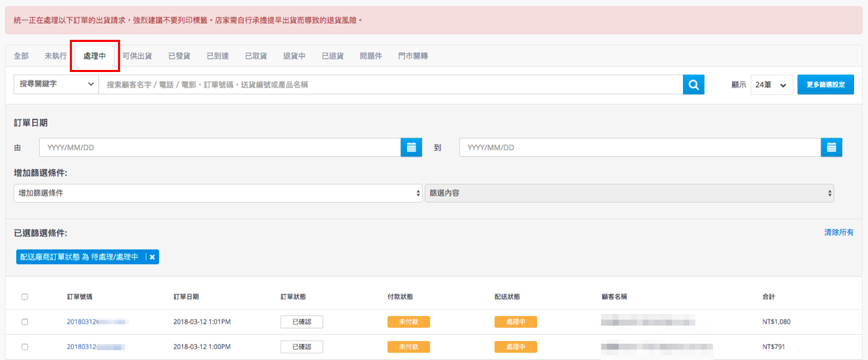Click the 訂單號碼 column header
This screenshot has height=360, width=868.
[80, 297]
